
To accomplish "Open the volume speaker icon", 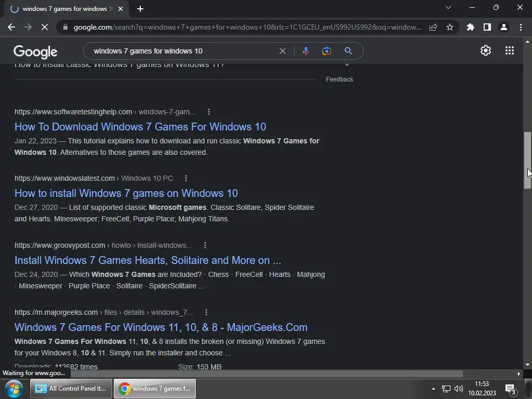I will tap(458, 389).
